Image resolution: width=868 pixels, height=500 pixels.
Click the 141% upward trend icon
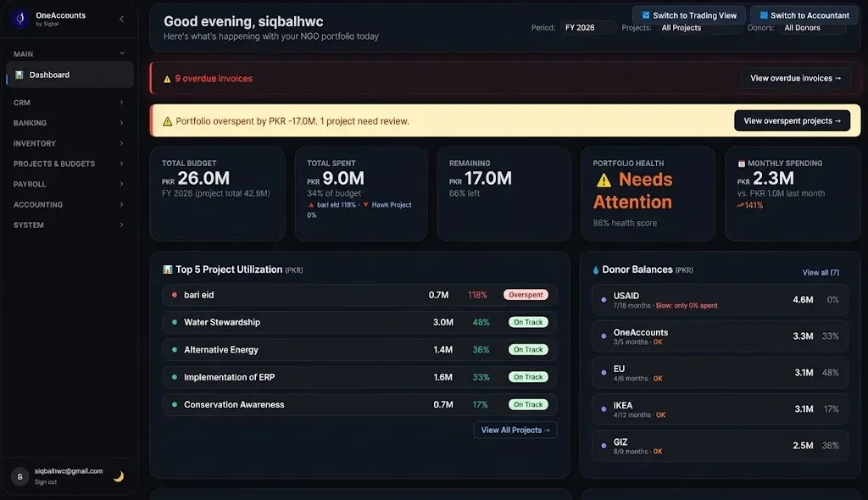(740, 205)
